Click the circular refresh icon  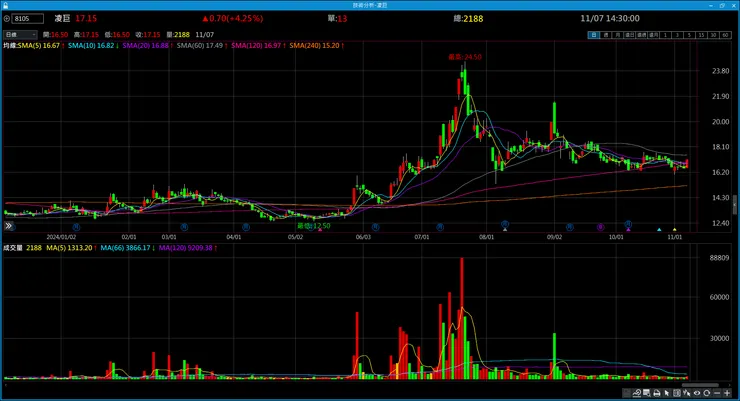[706, 393]
